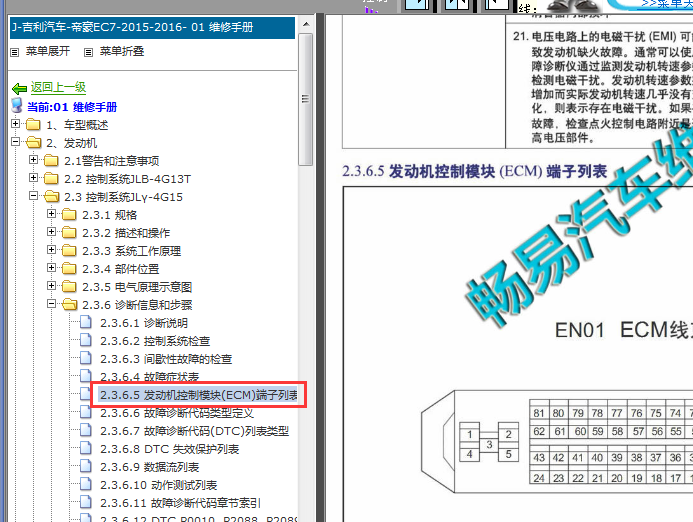
Task: Go back via 返回上一级 link
Action: pos(58,87)
